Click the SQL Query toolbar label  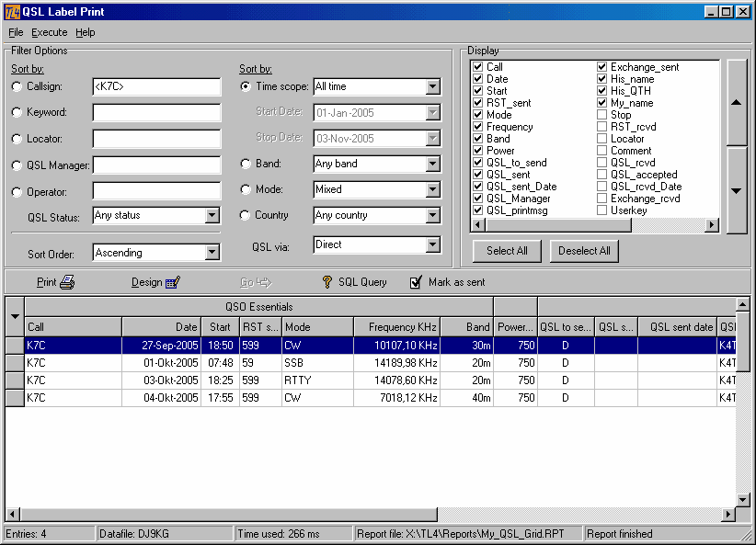pyautogui.click(x=362, y=282)
